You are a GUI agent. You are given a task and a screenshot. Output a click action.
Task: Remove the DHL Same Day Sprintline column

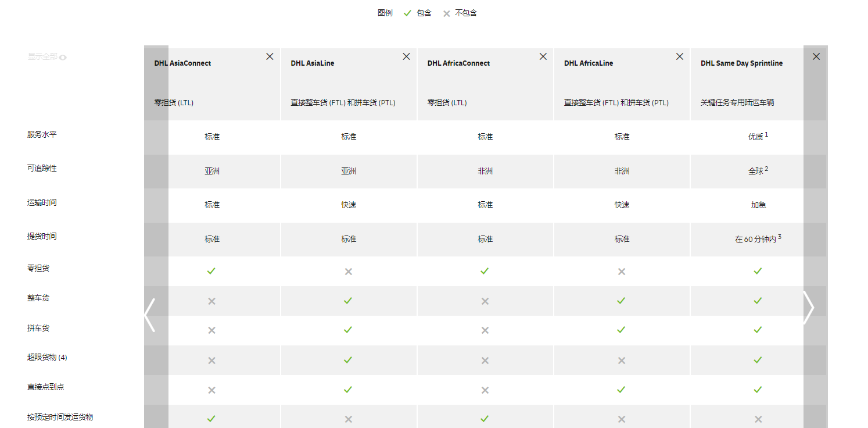coord(816,56)
